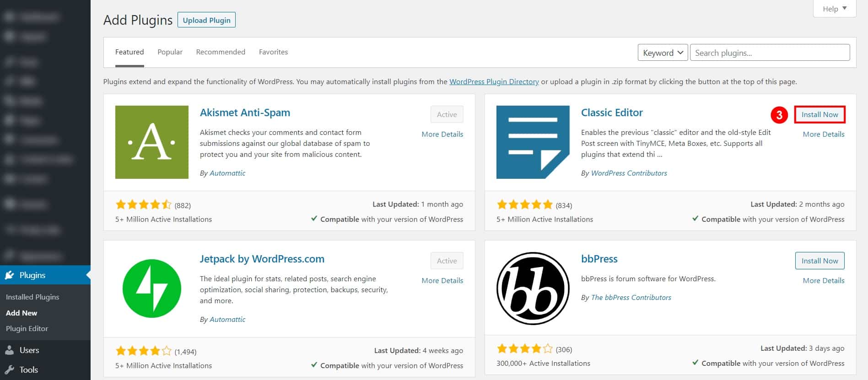Switch to the Recommended tab
Viewport: 868px width, 380px height.
point(221,52)
